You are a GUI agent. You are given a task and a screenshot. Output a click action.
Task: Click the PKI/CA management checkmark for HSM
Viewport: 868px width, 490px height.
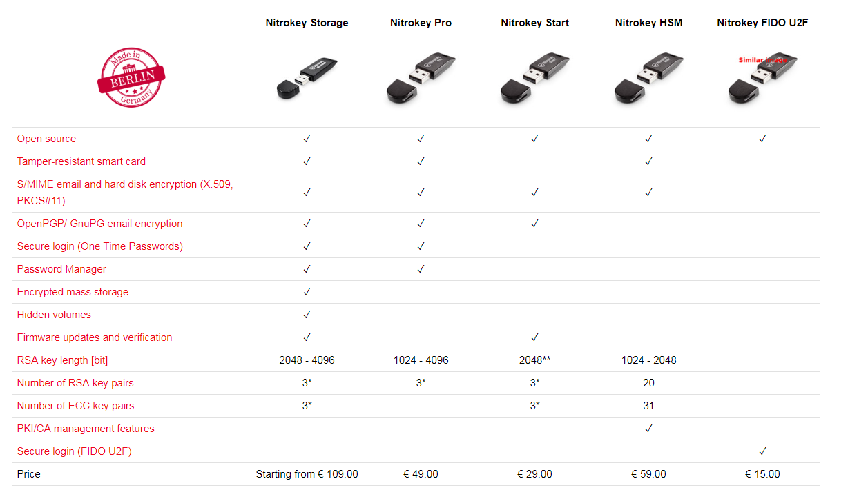coord(648,429)
